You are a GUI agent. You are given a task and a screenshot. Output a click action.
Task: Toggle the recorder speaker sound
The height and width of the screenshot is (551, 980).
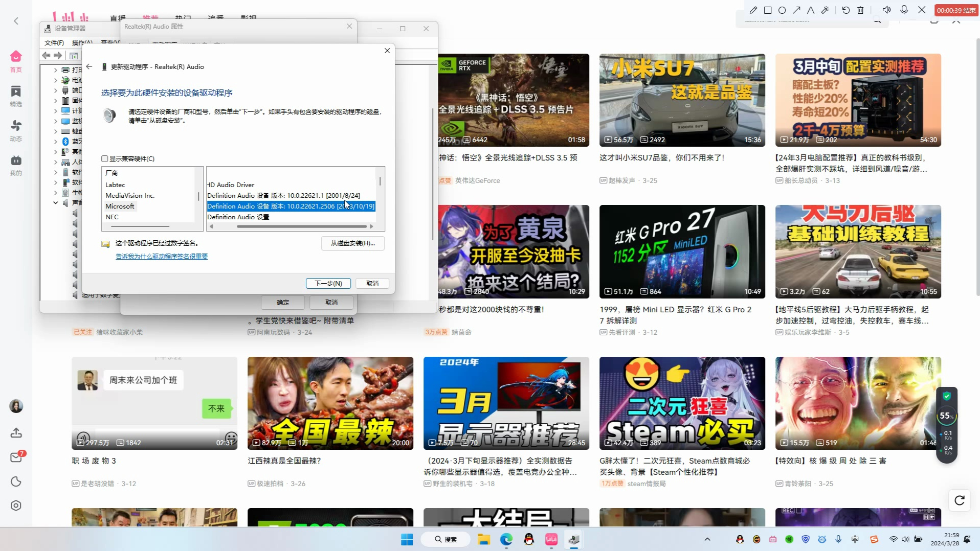coord(887,10)
